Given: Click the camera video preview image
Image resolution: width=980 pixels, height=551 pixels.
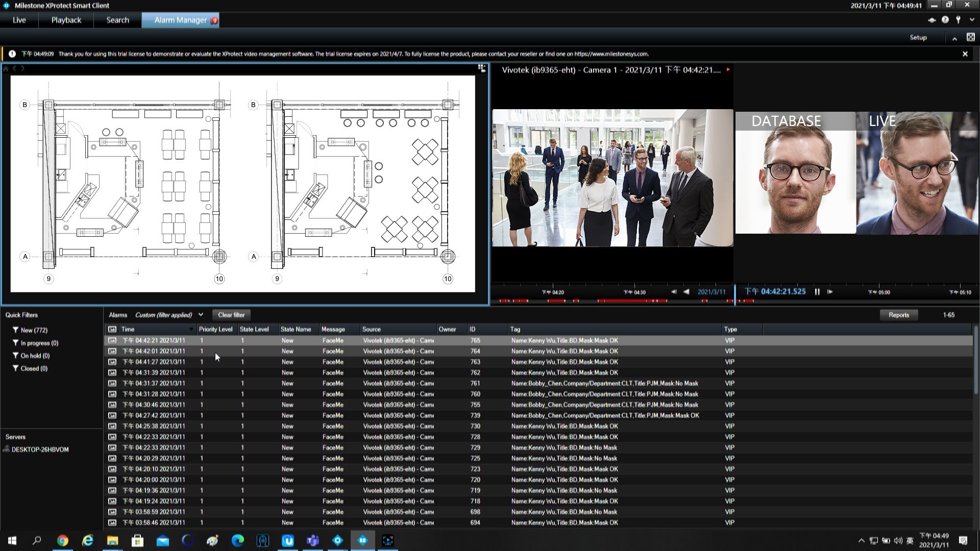Looking at the screenshot, I should coord(612,178).
